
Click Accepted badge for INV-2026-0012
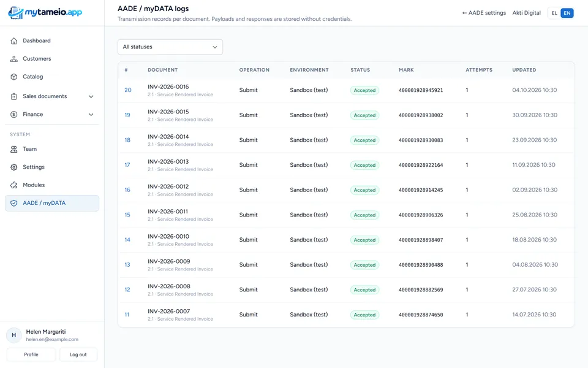(364, 190)
